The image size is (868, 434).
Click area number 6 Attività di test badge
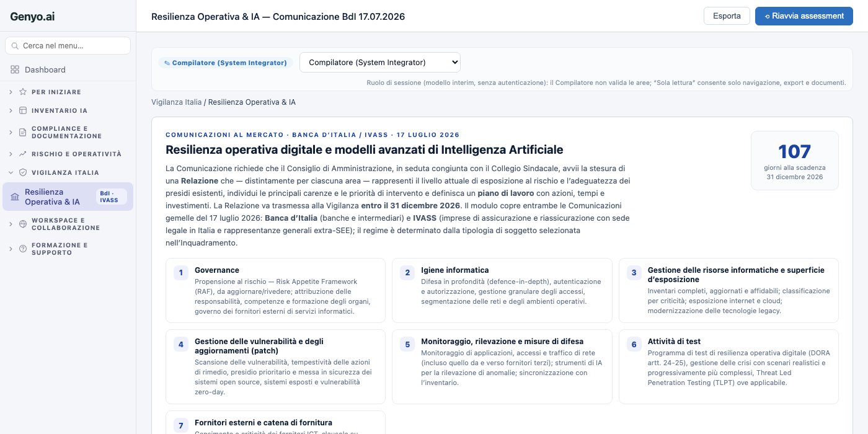point(634,344)
